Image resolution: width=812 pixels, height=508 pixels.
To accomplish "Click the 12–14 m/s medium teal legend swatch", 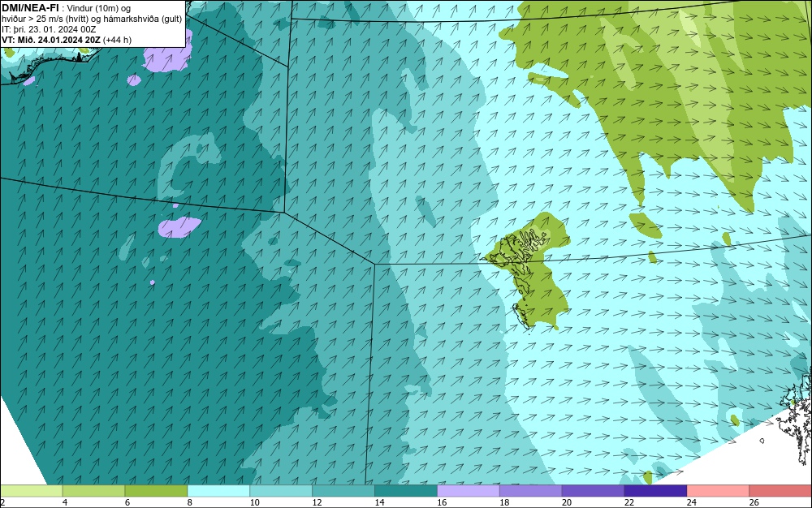I will [x=343, y=490].
